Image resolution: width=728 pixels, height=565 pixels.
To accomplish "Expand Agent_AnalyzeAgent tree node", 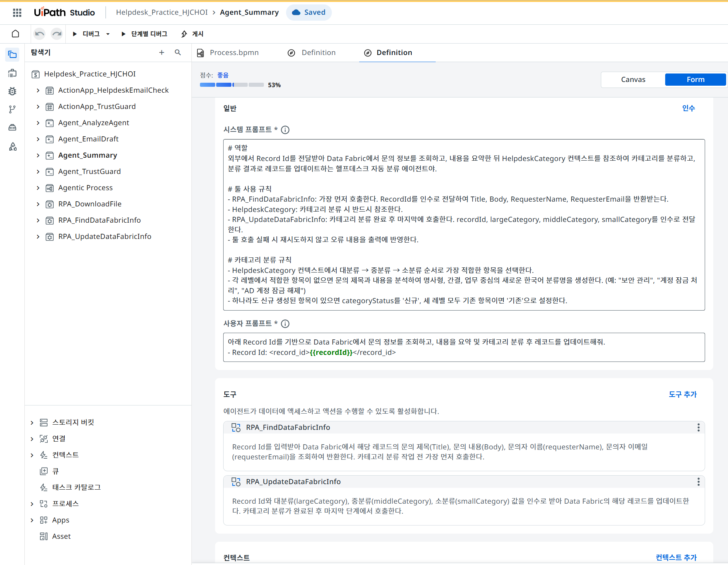I will pos(38,123).
